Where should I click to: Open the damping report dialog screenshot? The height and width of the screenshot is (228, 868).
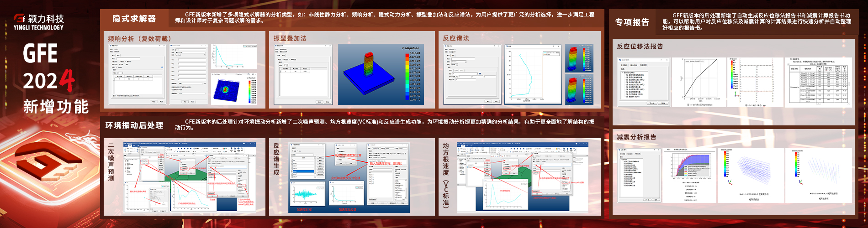[639, 175]
